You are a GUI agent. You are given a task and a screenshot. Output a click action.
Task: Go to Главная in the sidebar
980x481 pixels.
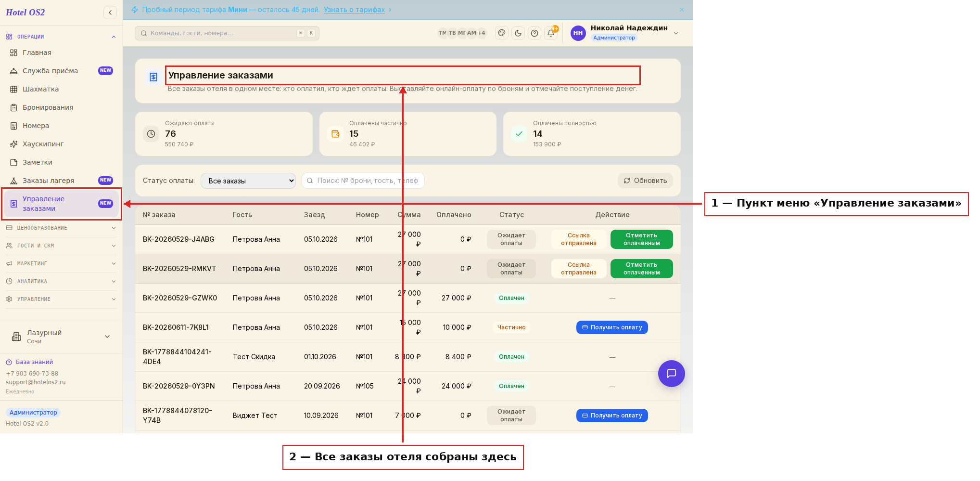(61, 52)
